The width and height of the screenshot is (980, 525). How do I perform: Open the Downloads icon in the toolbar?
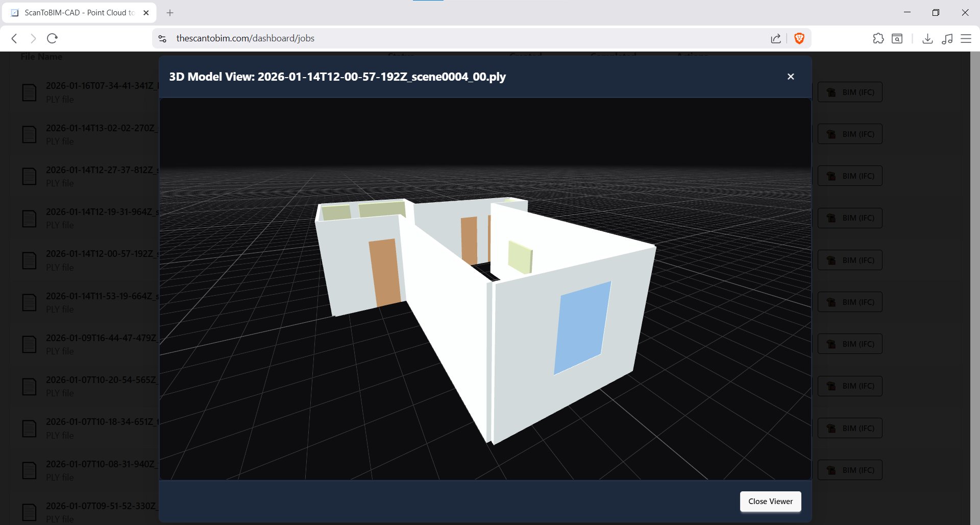[928, 38]
